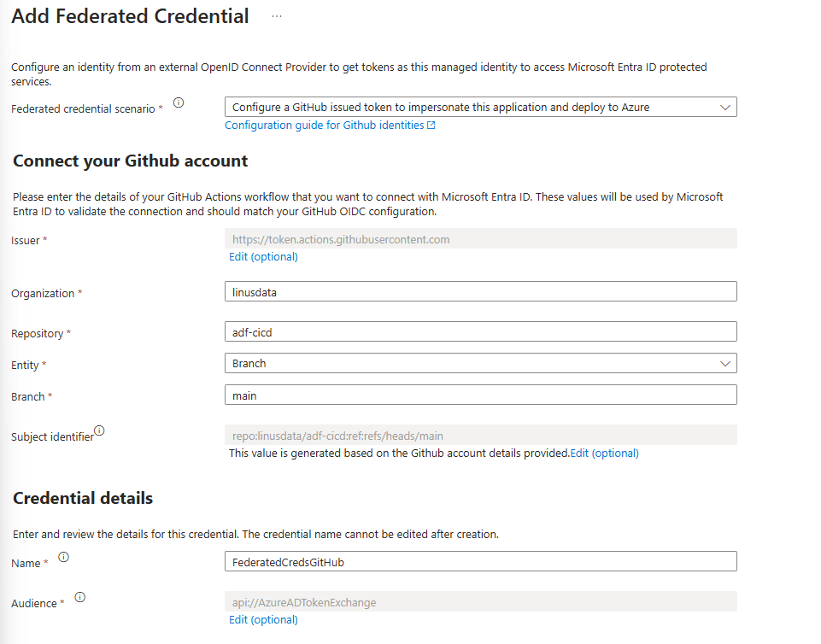Click Edit (optional) under Issuer field
This screenshot has height=644, width=821.
tap(263, 256)
